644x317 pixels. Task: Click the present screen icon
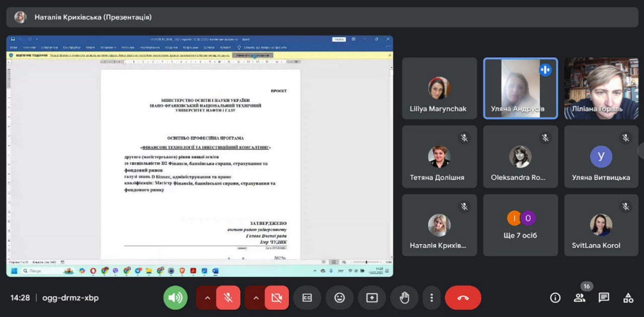point(372,298)
